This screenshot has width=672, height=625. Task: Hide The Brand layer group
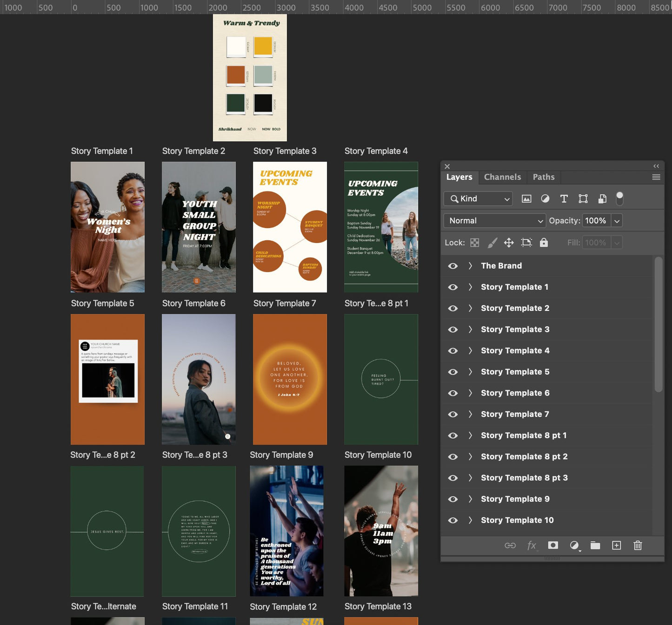[x=453, y=266]
